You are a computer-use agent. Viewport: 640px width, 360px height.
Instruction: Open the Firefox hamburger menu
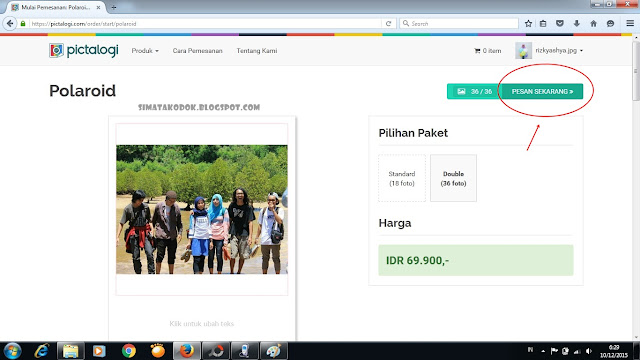coord(630,24)
